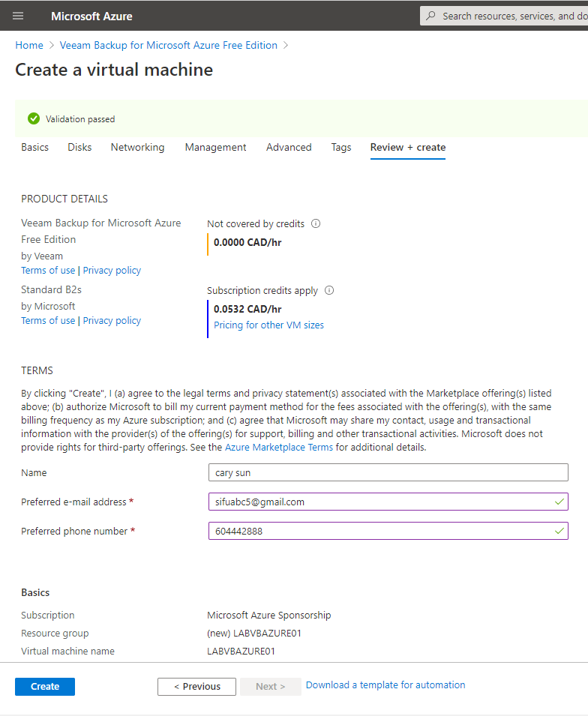Click the green Validation passed checkmark

pos(33,118)
